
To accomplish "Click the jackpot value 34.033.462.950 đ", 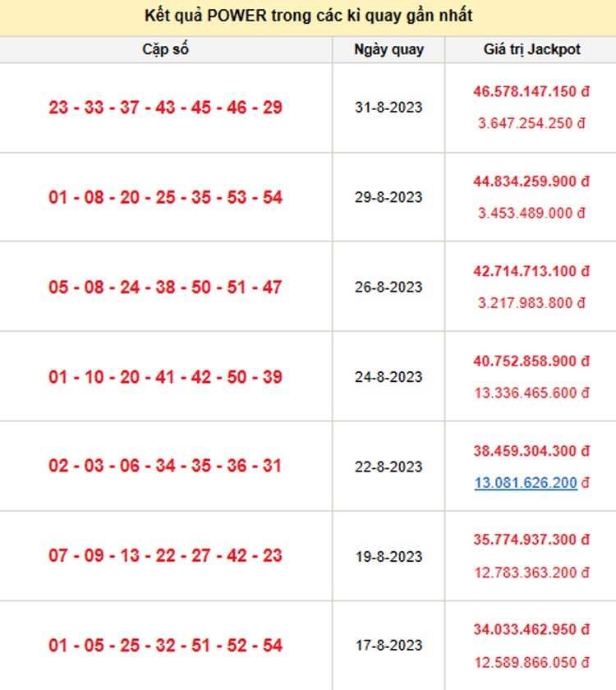I will (531, 630).
